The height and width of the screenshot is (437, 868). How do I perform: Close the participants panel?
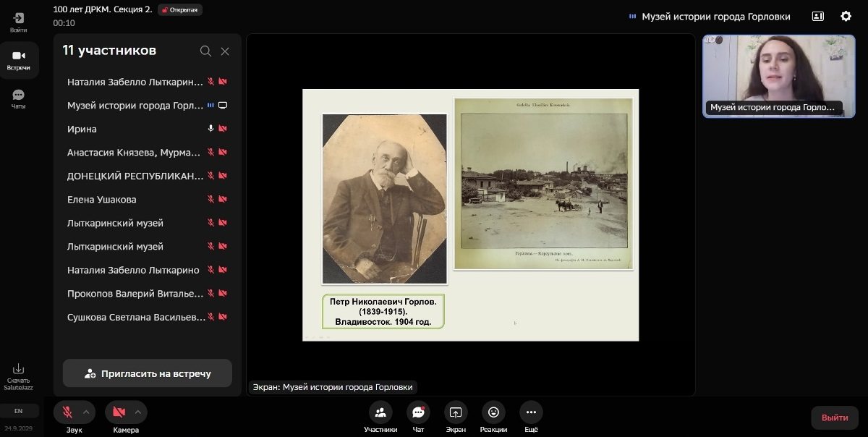(x=225, y=51)
